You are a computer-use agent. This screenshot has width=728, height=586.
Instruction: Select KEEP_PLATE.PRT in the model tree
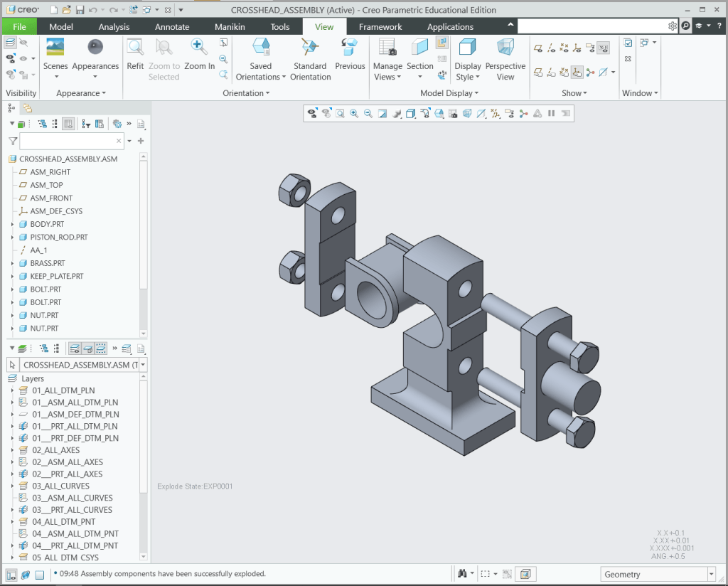point(57,276)
